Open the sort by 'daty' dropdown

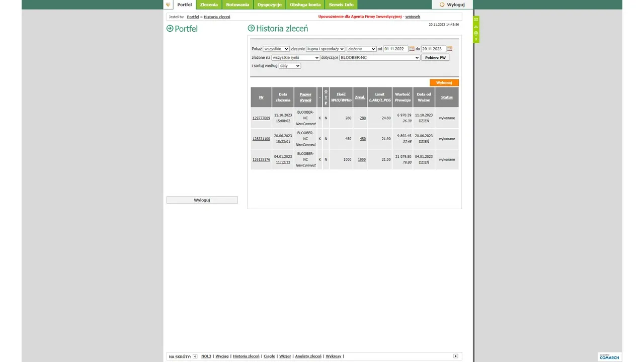click(290, 66)
